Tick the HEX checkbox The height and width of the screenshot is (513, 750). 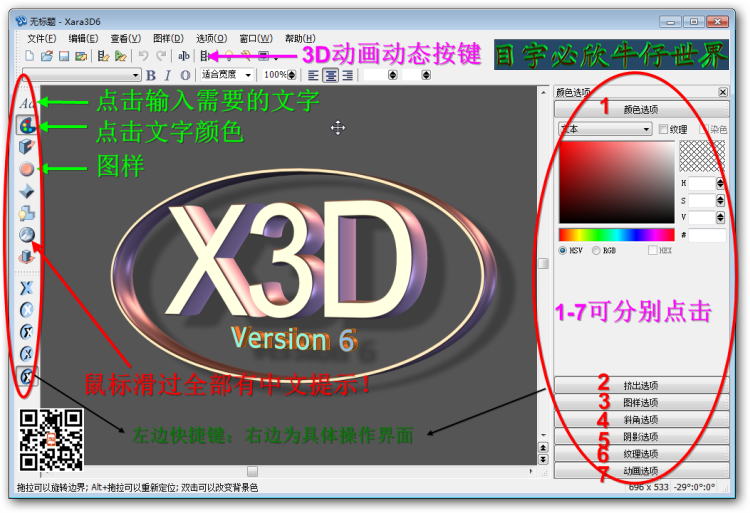(x=652, y=250)
